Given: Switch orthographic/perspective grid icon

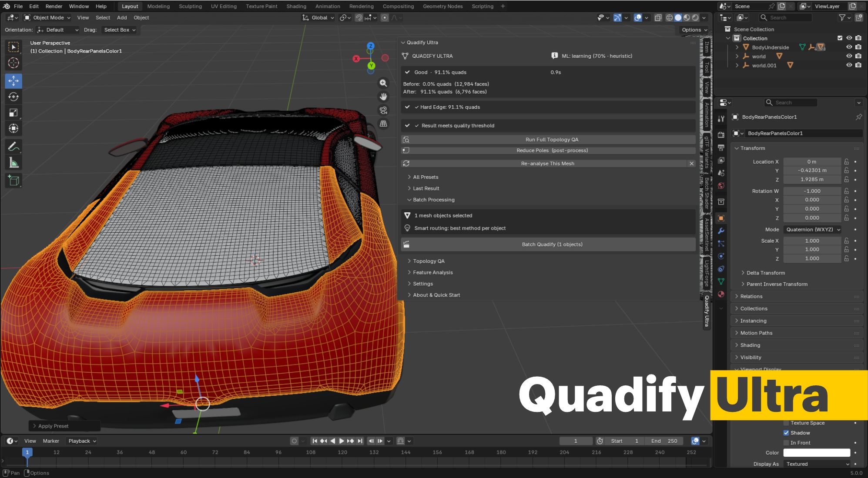Looking at the screenshot, I should [x=383, y=124].
